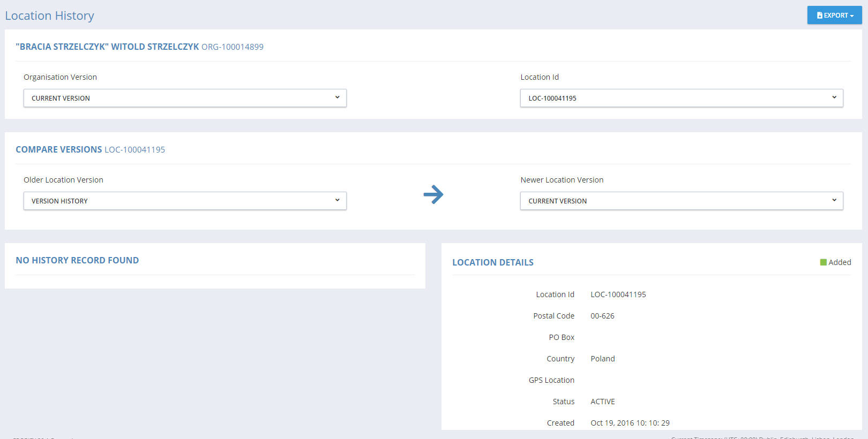The image size is (868, 439).
Task: Click the No History Record Found heading
Action: tap(77, 260)
